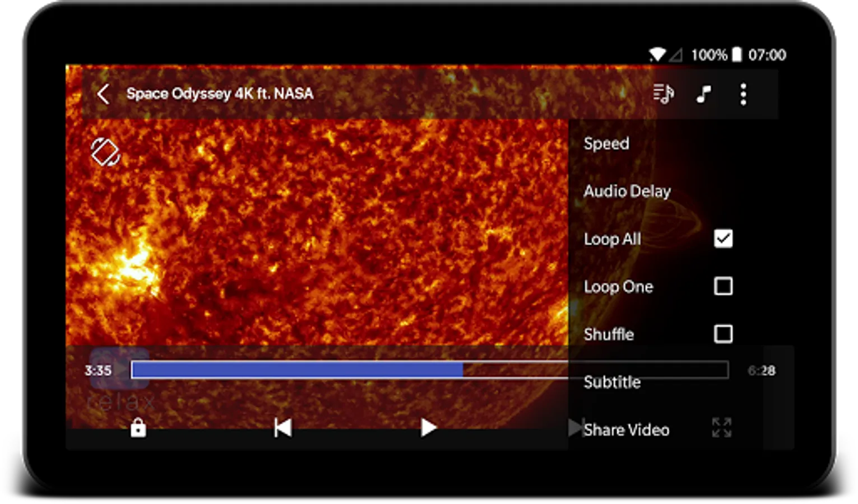Toggle fullscreen resize icon
Viewport: 858px width, 504px height.
(x=722, y=427)
